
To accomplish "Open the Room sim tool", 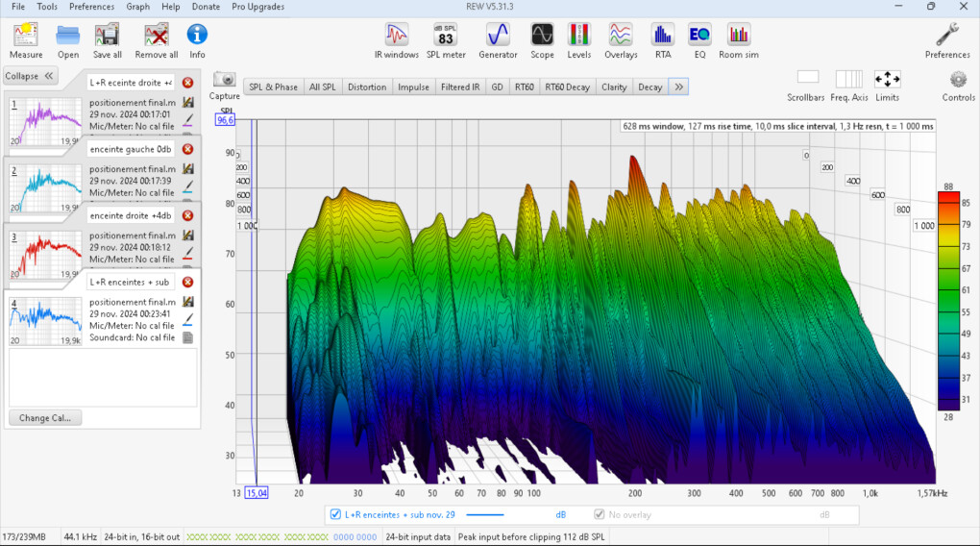I will 739,40.
